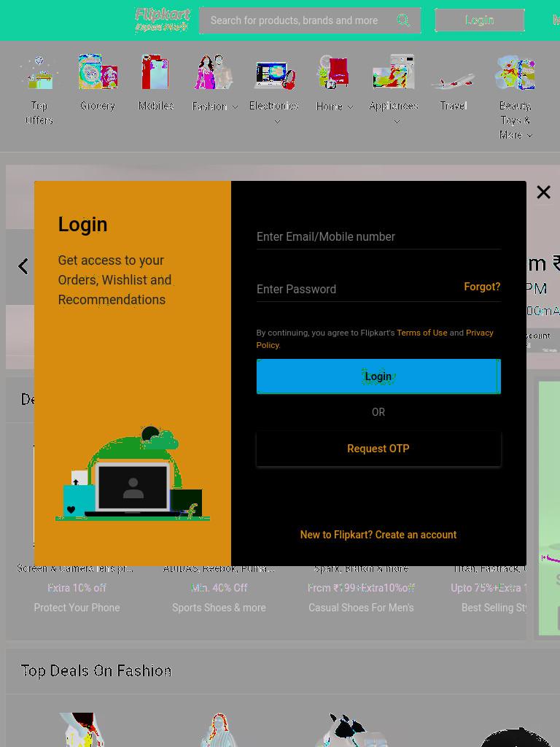Click the Protect Your Phone text

(77, 608)
